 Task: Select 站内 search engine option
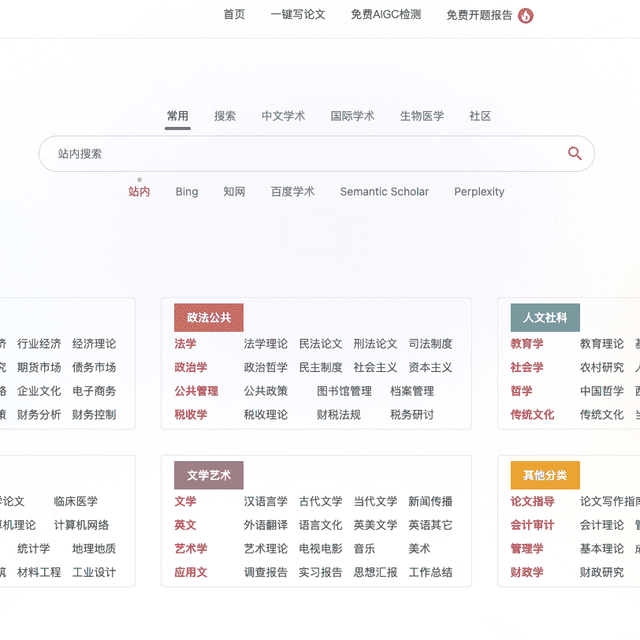[139, 191]
